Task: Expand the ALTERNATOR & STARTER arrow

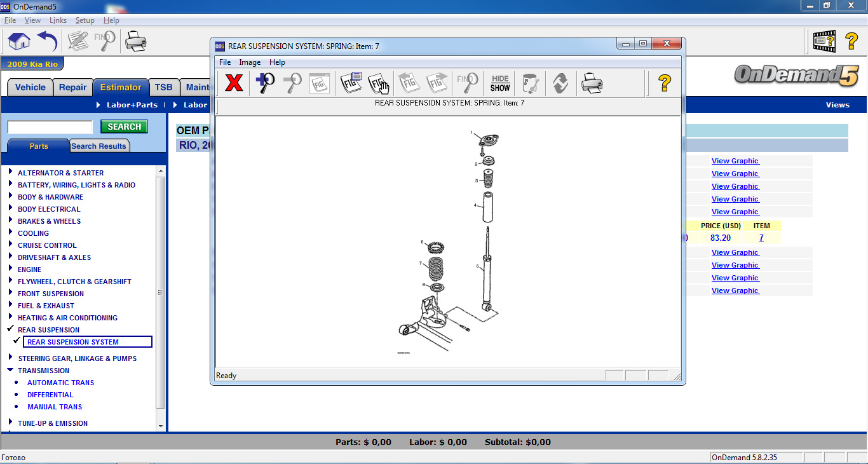Action: 11,172
